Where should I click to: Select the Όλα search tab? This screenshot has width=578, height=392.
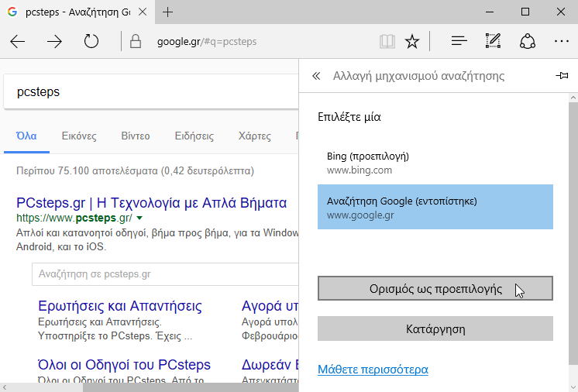click(x=26, y=136)
